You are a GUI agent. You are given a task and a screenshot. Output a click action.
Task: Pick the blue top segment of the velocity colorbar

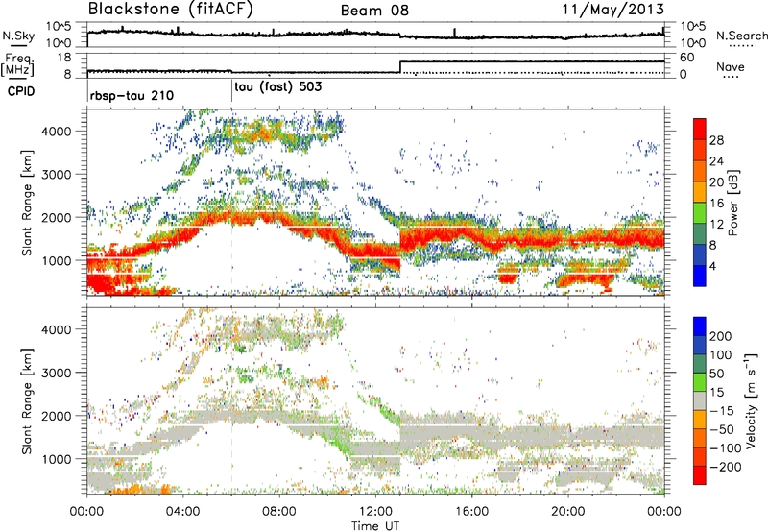(700, 326)
